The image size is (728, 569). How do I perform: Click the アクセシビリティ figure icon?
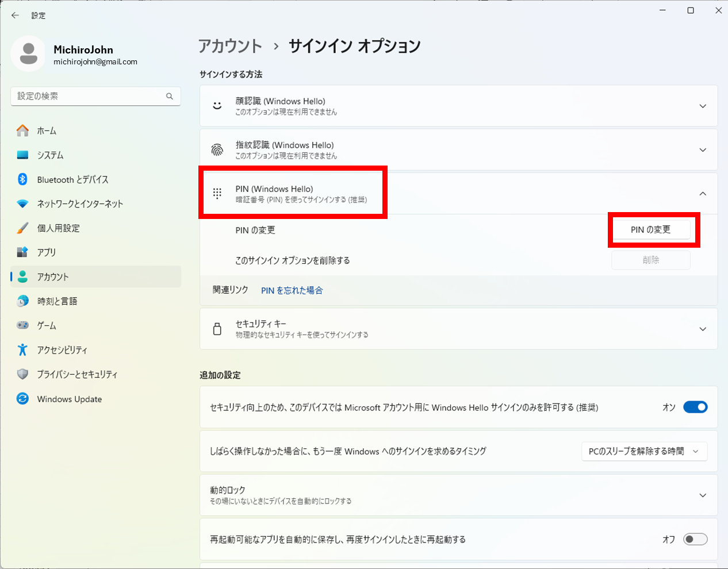pyautogui.click(x=22, y=349)
